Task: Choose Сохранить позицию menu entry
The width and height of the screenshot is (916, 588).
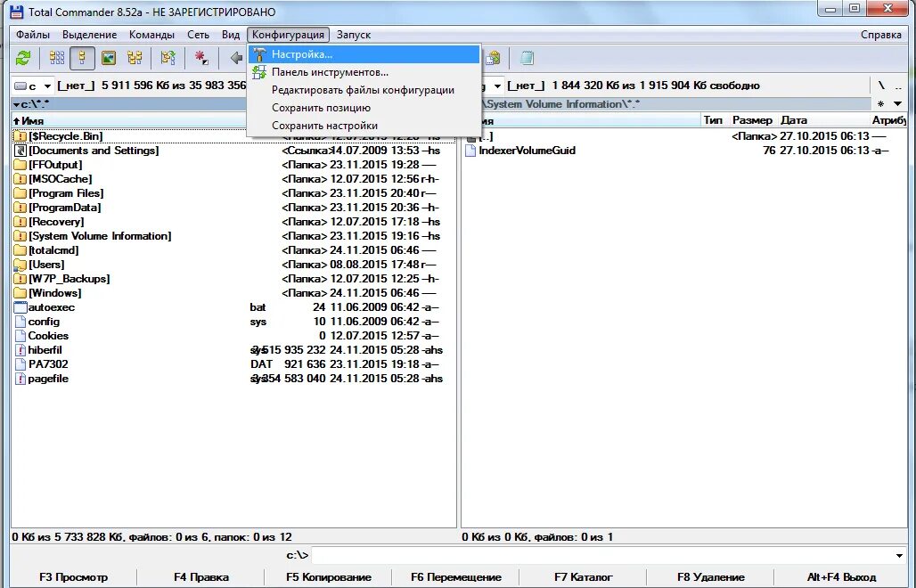Action: point(364,108)
